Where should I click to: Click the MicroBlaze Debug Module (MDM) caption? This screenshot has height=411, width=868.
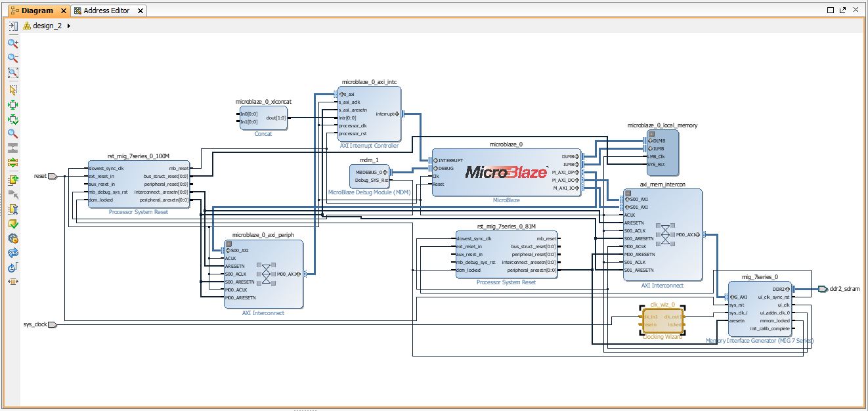tap(369, 192)
